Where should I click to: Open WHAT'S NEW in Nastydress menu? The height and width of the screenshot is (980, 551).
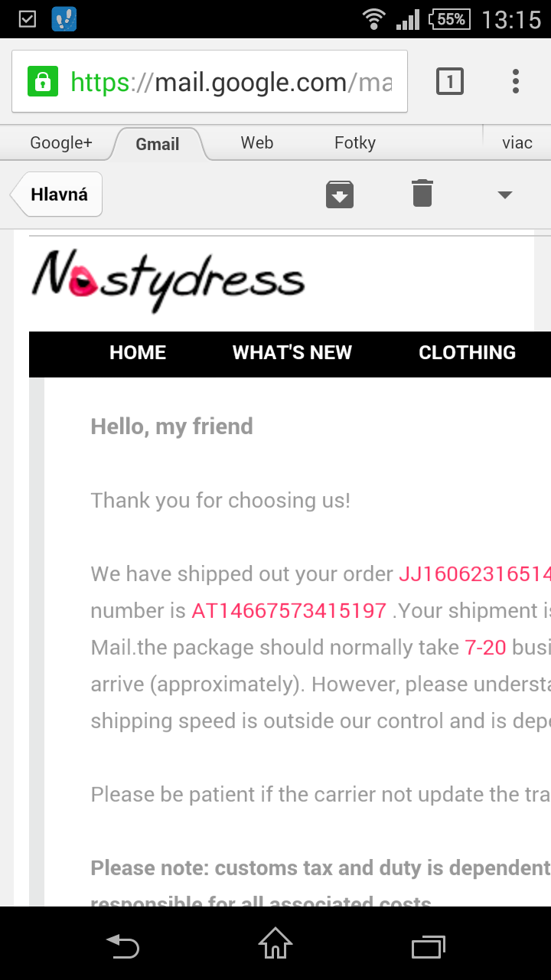(292, 352)
